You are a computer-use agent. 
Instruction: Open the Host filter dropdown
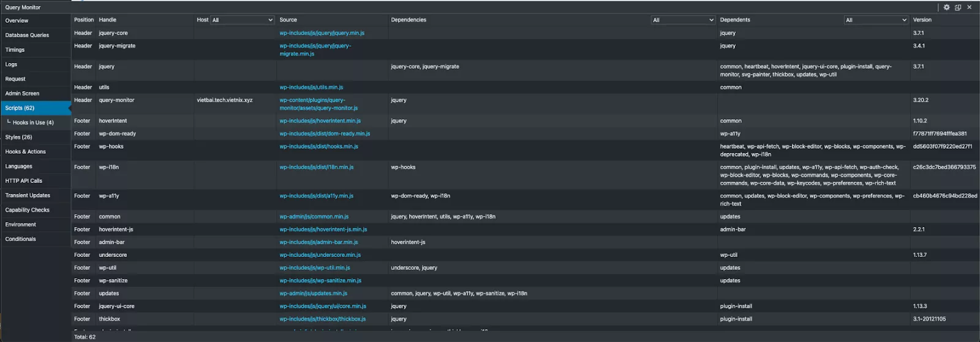click(243, 20)
